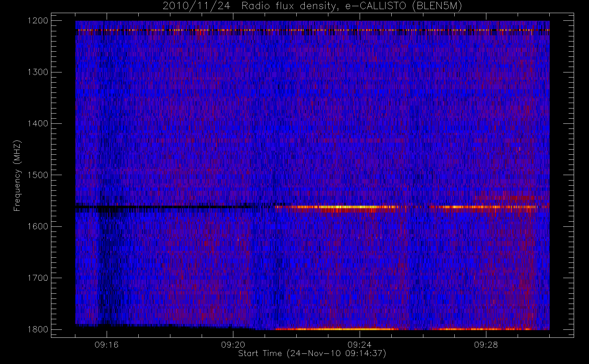Click the 1400 frequency tick label
589x364 pixels.
[37, 123]
